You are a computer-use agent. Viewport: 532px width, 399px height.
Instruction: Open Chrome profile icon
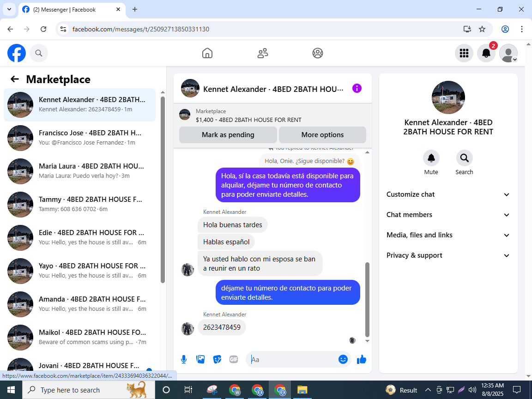click(x=505, y=29)
